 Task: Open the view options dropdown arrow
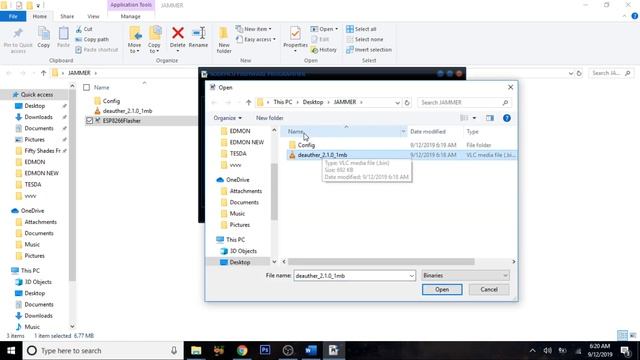(x=474, y=118)
